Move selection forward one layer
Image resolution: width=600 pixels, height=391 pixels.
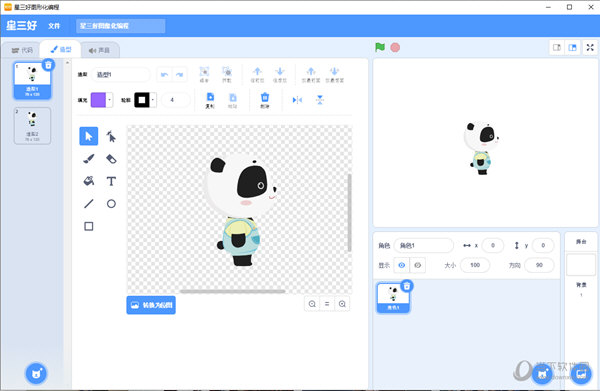coord(257,74)
